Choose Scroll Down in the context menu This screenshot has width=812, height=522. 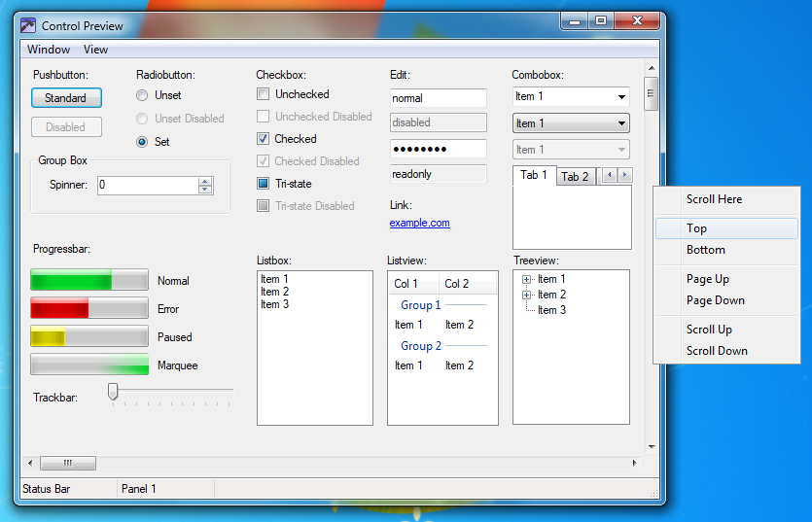pyautogui.click(x=726, y=351)
